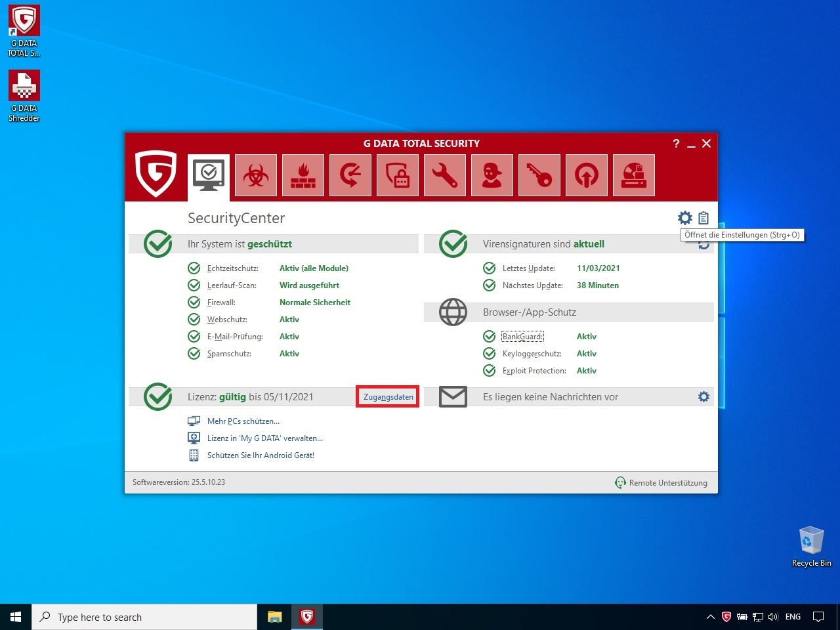840x630 pixels.
Task: Click the green checkmark beside Lizenz
Action: [157, 397]
